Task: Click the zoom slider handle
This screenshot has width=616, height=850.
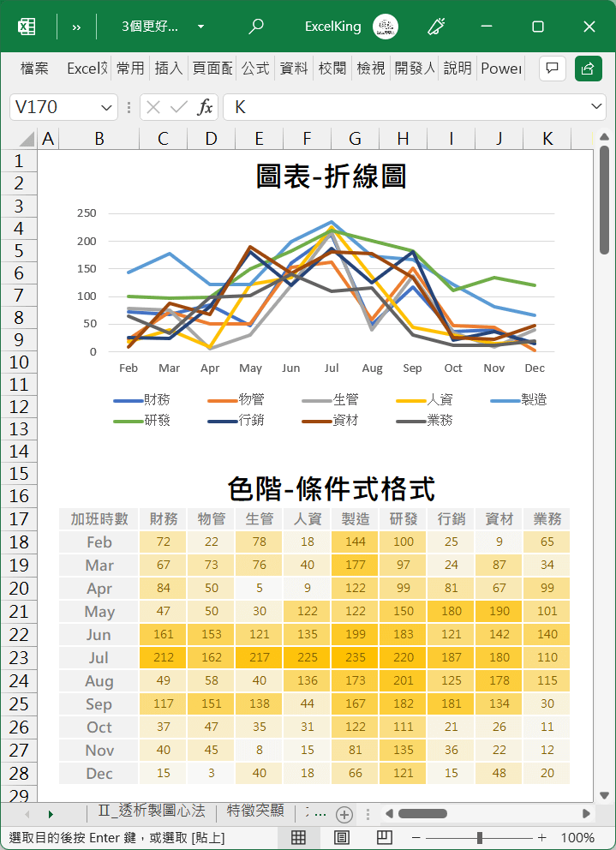Action: tap(480, 837)
